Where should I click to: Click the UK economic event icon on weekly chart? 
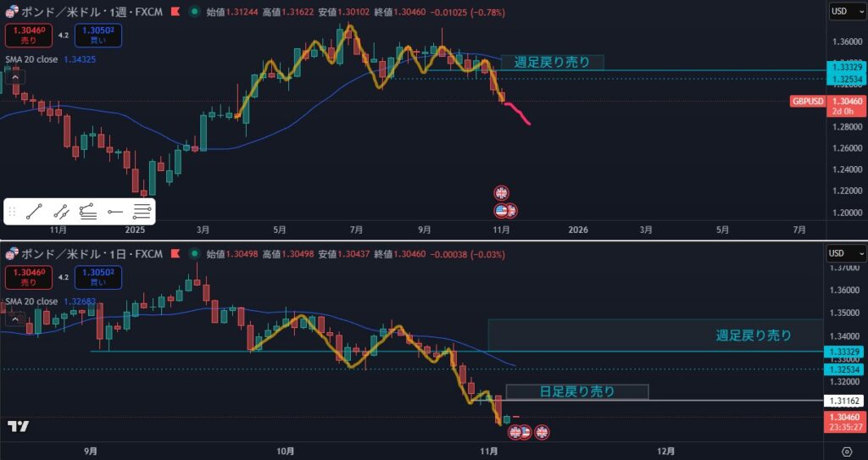point(501,192)
